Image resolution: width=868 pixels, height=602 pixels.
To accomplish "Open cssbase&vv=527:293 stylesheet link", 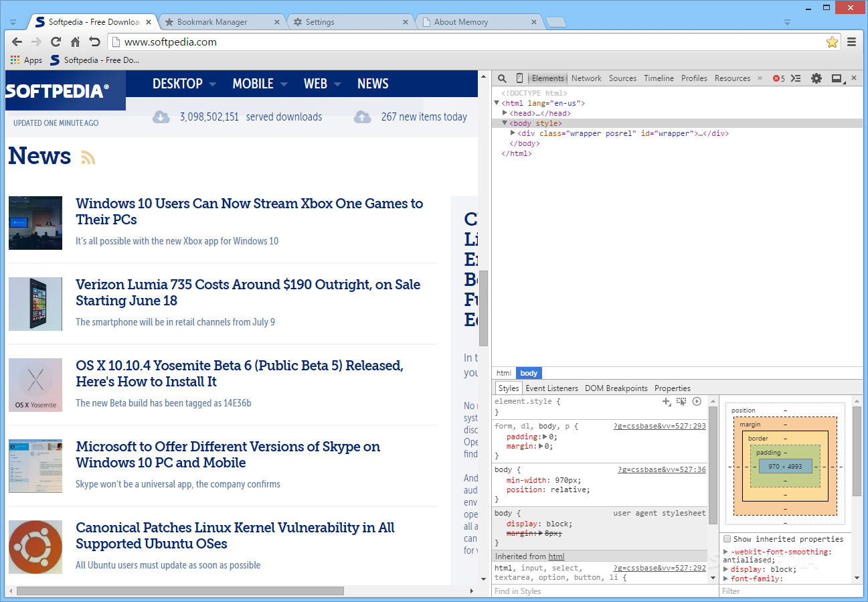I will tap(659, 426).
